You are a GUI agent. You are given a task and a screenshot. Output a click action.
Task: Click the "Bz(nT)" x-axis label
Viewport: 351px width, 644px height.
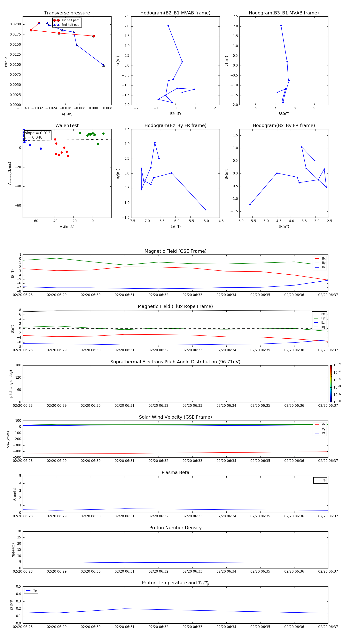175,227
